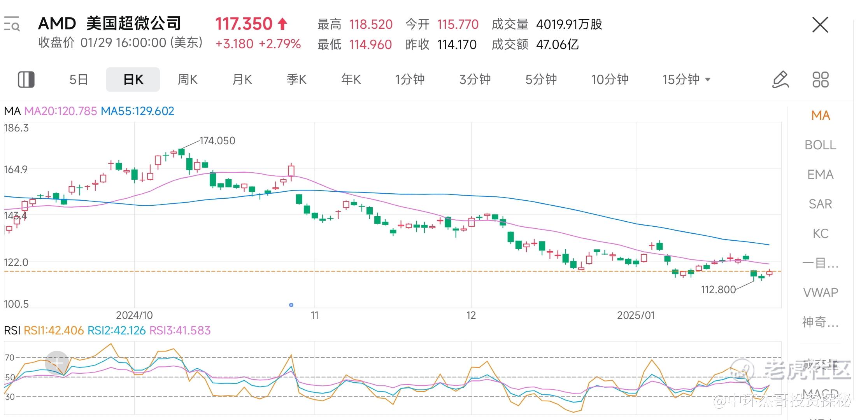Click the MA55:129.602 legend value
This screenshot has width=868, height=420.
click(137, 111)
